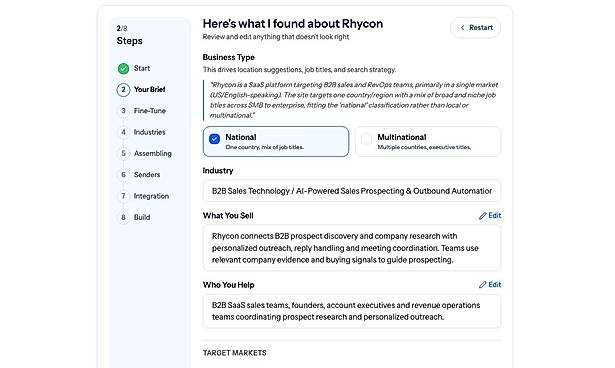
Task: Edit the What You Sell section
Action: coord(490,215)
